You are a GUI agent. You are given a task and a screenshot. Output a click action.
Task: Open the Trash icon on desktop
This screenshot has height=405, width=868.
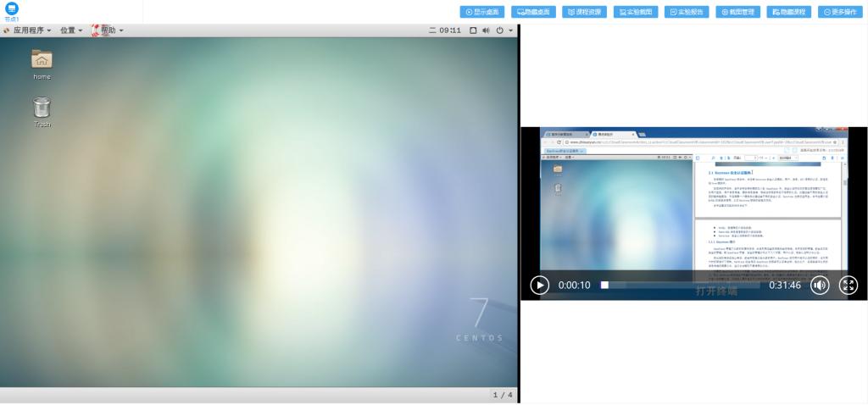tap(42, 108)
